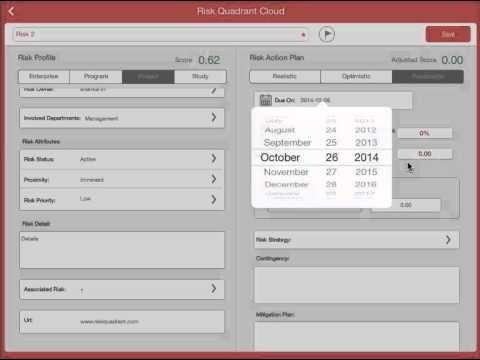The image size is (480, 360).
Task: Switch to the Program tab
Action: (96, 76)
